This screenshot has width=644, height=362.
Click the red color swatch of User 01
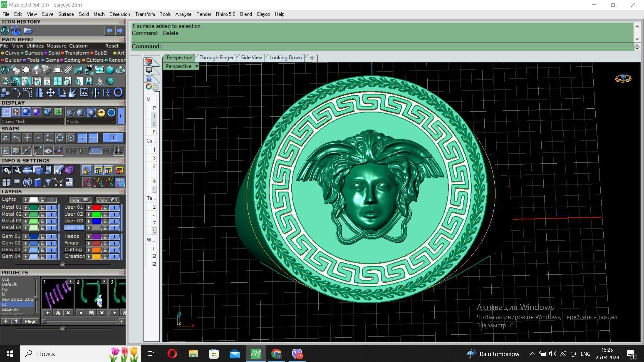96,207
